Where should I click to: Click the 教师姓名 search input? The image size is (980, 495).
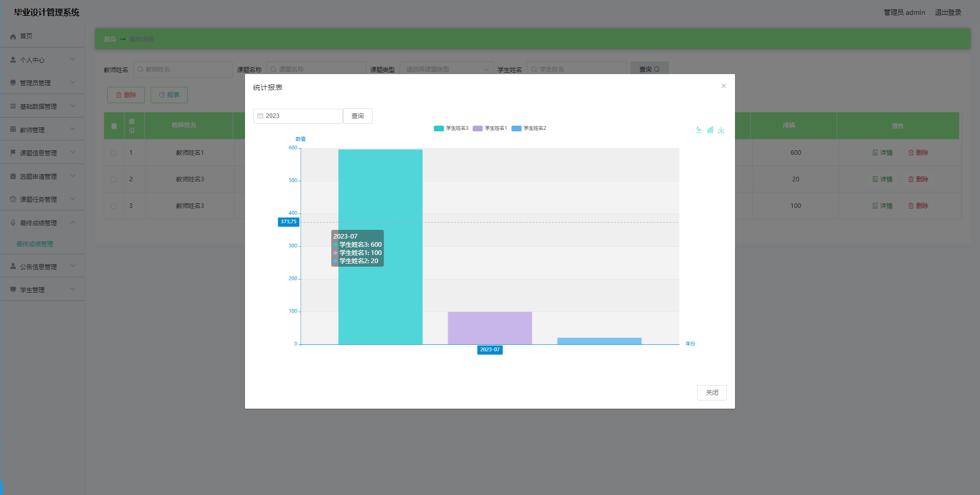(x=183, y=69)
